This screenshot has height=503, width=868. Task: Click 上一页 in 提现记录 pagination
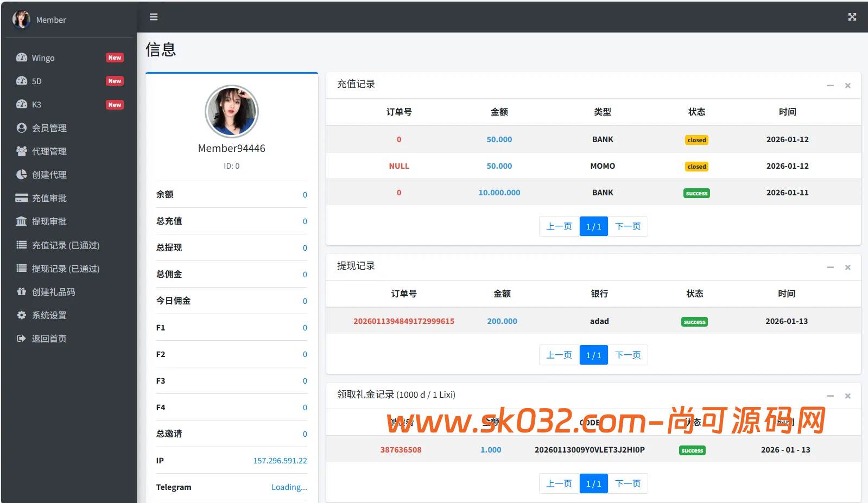coord(559,355)
